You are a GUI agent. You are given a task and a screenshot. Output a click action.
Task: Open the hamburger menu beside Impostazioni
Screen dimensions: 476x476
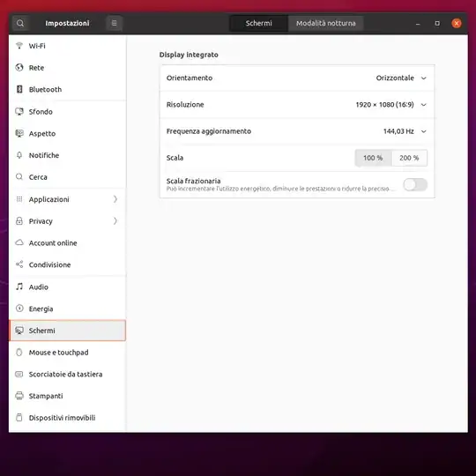[x=114, y=23]
